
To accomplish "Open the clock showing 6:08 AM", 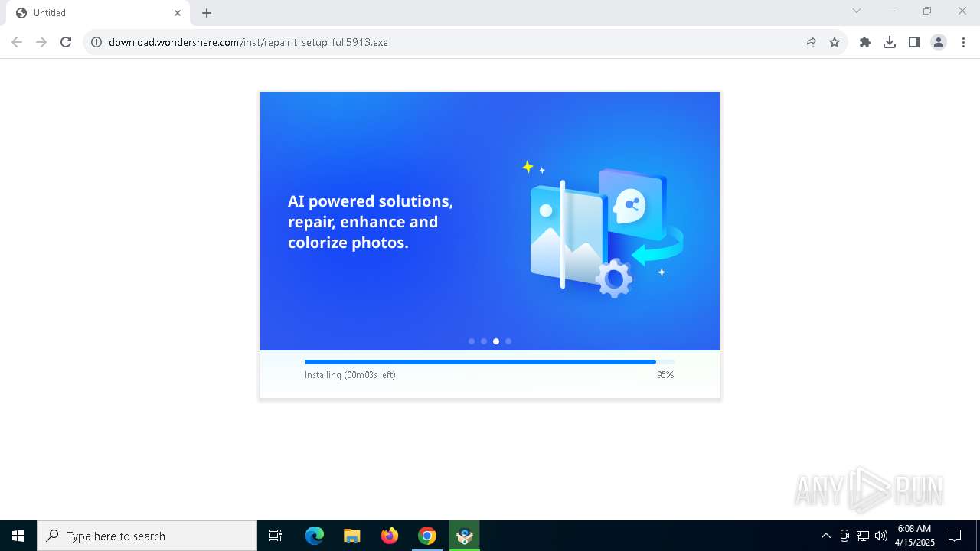I will 914,536.
